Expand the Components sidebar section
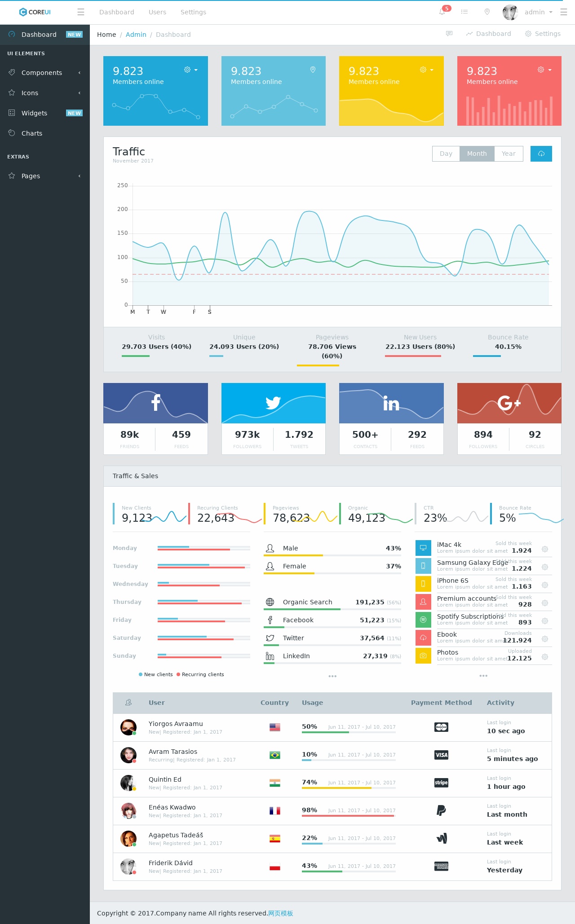 tap(45, 73)
